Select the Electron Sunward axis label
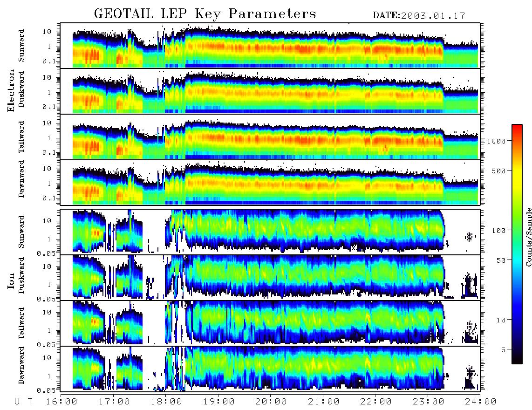 [x=21, y=46]
